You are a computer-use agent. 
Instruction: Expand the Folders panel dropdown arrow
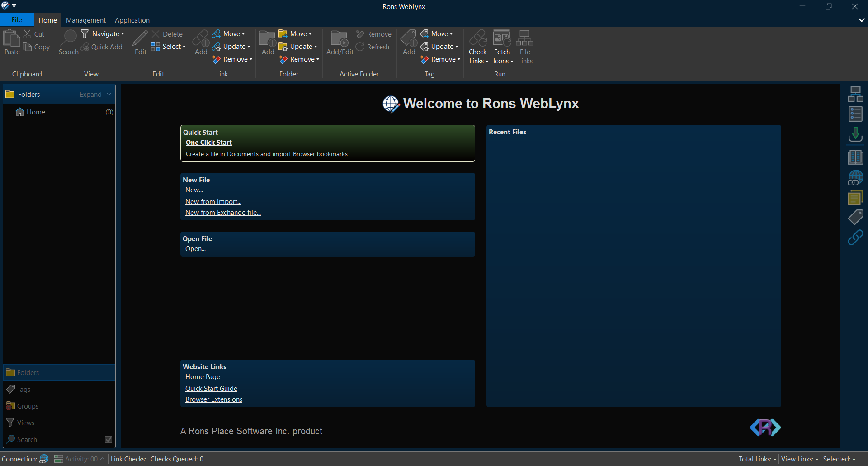pos(109,94)
